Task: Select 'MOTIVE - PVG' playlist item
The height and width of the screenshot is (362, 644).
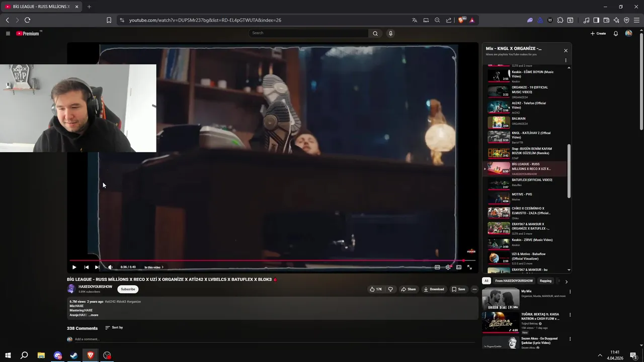Action: (525, 198)
